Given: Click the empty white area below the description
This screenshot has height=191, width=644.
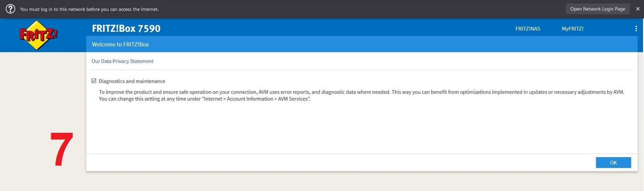Looking at the screenshot, I should (362, 128).
